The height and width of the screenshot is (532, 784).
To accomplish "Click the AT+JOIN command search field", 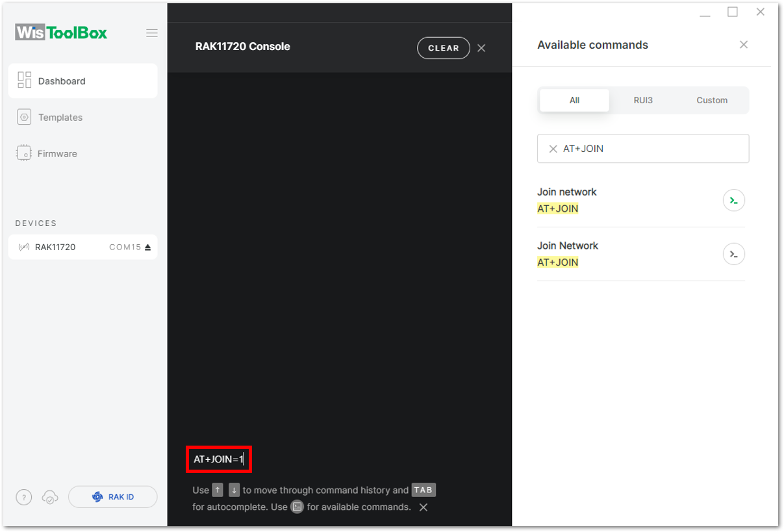I will tap(643, 149).
